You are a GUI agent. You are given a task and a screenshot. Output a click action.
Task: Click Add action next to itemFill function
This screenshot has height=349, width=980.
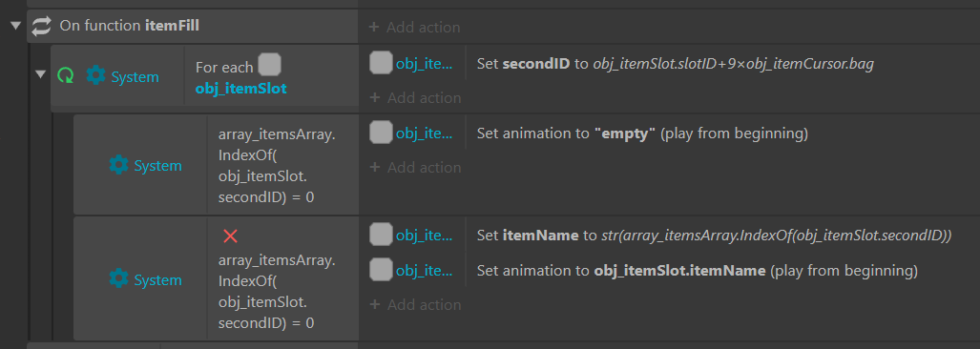pos(415,28)
